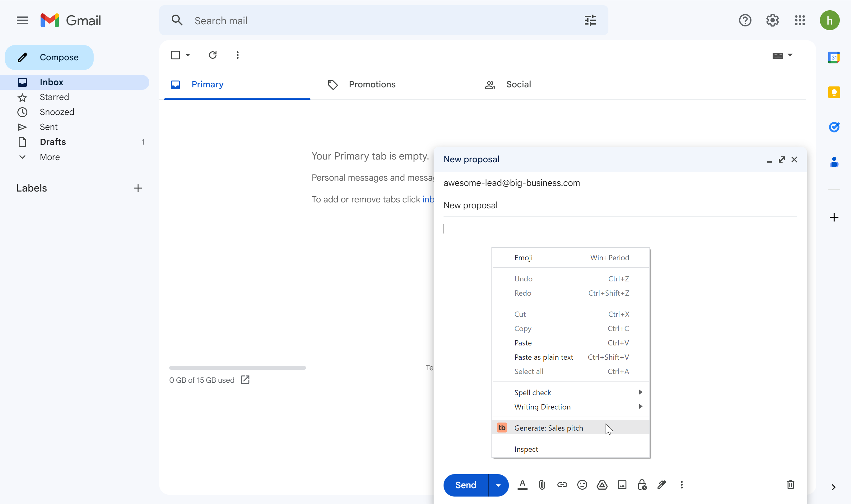
Task: Insert signature pen icon
Action: coord(662,485)
